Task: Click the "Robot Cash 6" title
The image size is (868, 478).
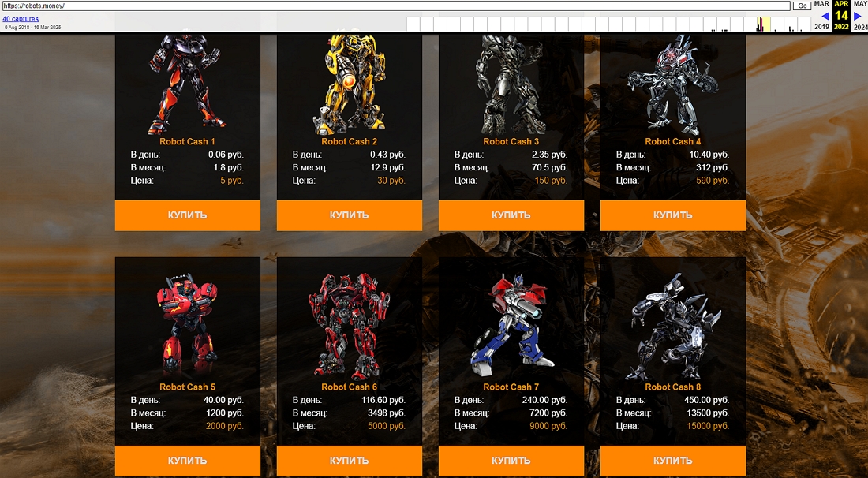Action: 350,387
